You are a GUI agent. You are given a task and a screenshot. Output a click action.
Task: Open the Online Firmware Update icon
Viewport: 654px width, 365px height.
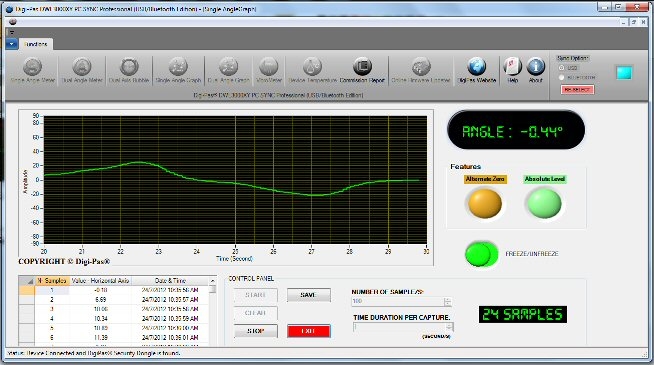coord(421,70)
